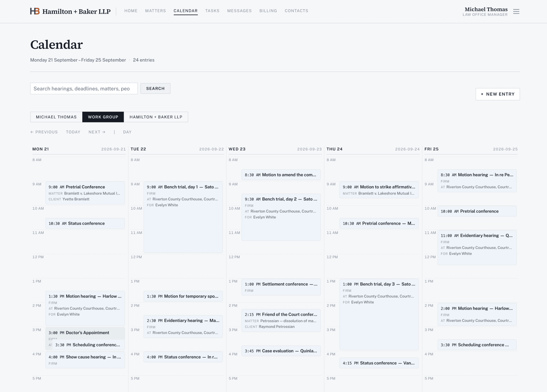Open Michael Thomas user profile
The image size is (547, 392).
pos(485,11)
